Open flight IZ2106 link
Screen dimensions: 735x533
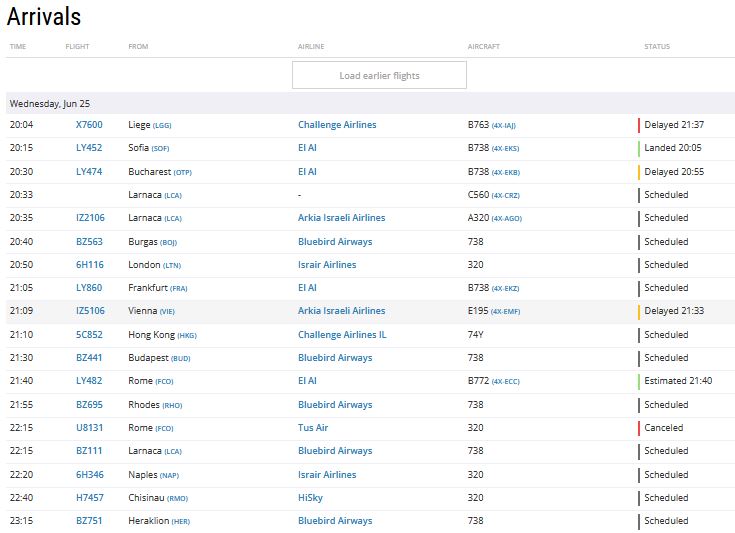coord(90,218)
